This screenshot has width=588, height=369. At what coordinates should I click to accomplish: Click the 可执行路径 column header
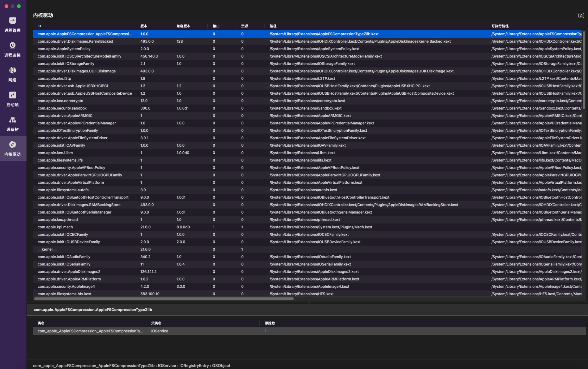pyautogui.click(x=500, y=26)
